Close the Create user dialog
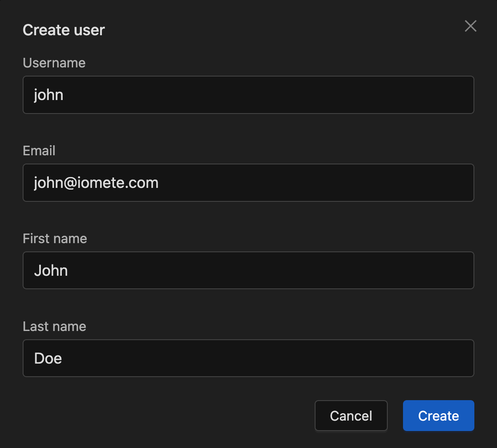Image resolution: width=497 pixels, height=448 pixels. pos(470,26)
